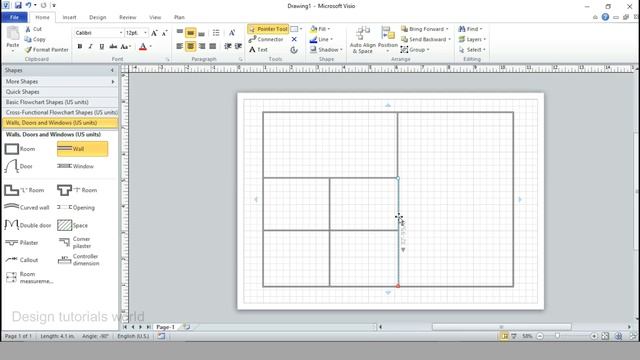This screenshot has height=360, width=640.
Task: Click the Cut scissors command
Action: 33,29
